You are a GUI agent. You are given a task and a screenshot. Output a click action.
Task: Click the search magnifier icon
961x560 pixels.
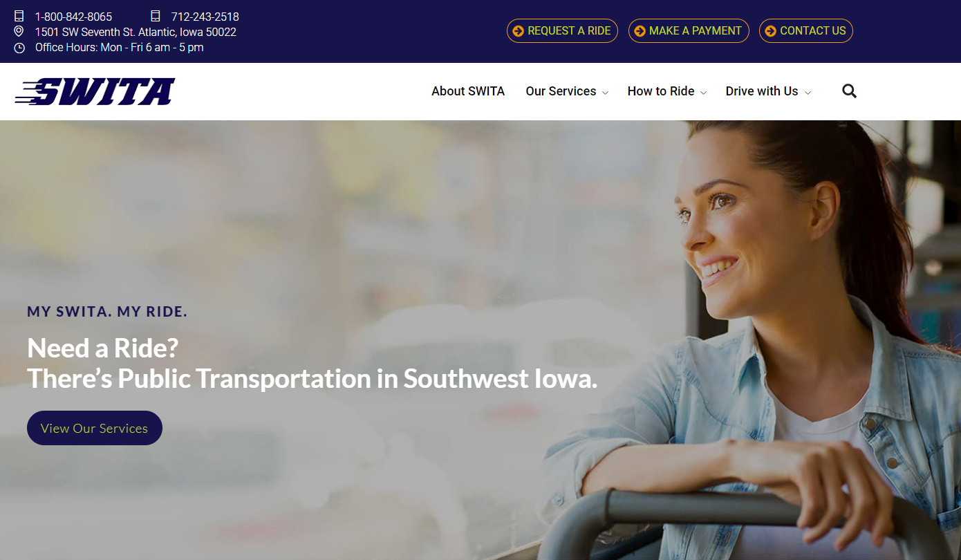tap(849, 91)
